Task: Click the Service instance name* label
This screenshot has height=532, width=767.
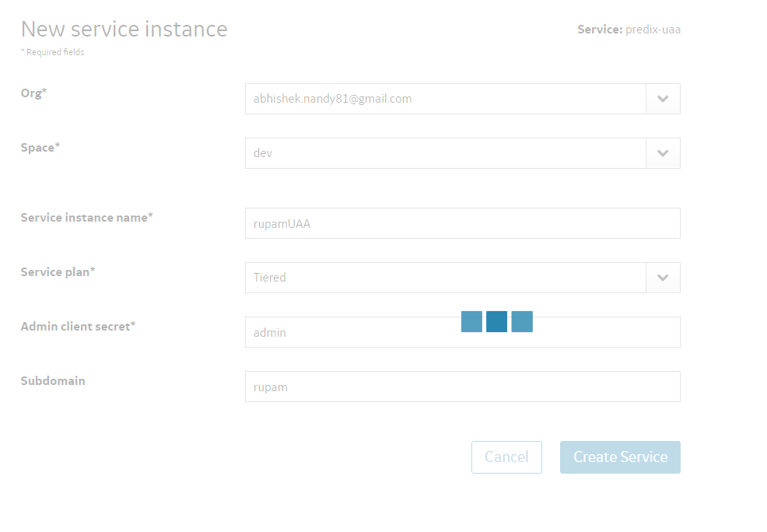Action: click(x=86, y=217)
